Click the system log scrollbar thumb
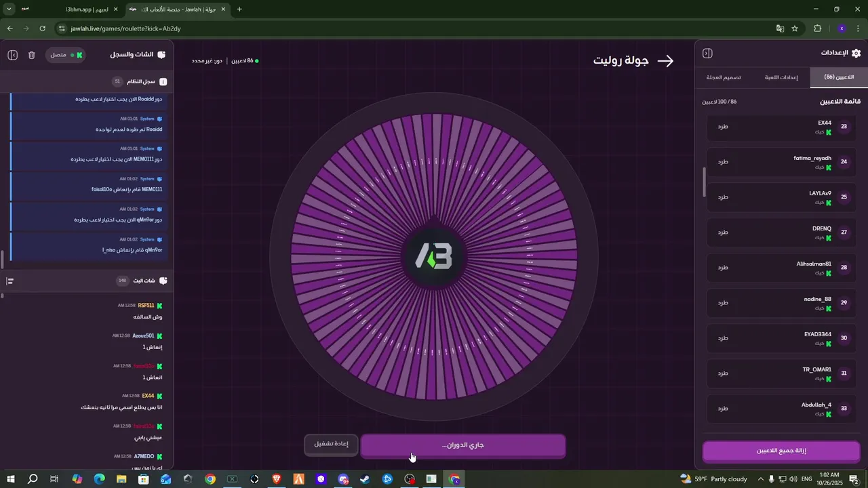The image size is (868, 488). pyautogui.click(x=3, y=260)
